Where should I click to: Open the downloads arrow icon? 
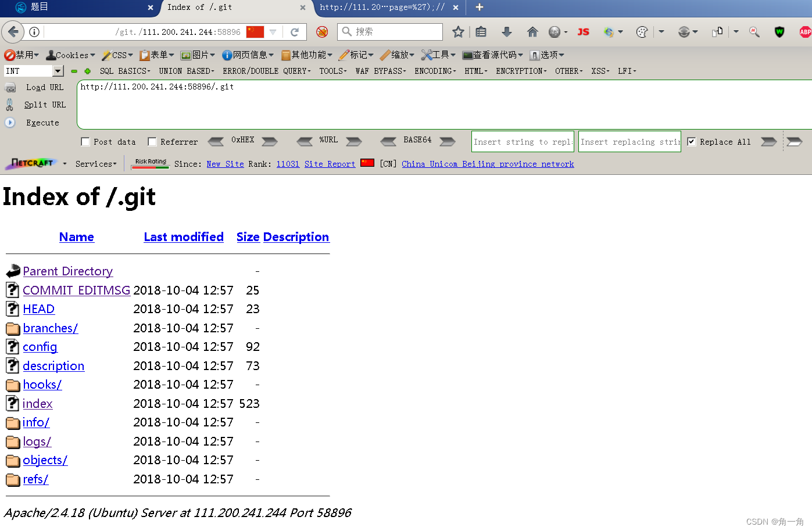[507, 32]
